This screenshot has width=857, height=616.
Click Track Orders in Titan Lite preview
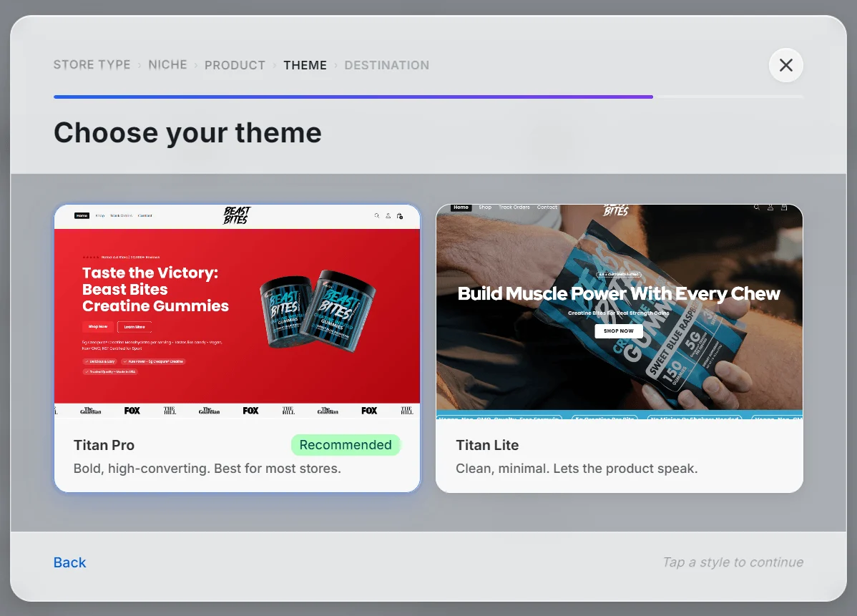click(514, 207)
